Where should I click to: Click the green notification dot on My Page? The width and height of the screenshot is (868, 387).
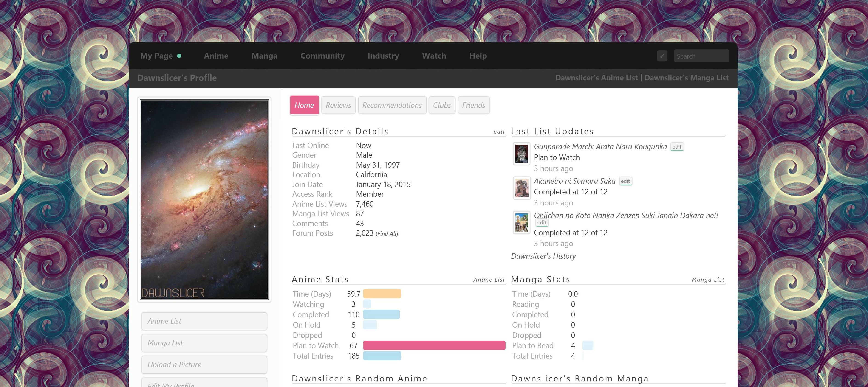179,56
